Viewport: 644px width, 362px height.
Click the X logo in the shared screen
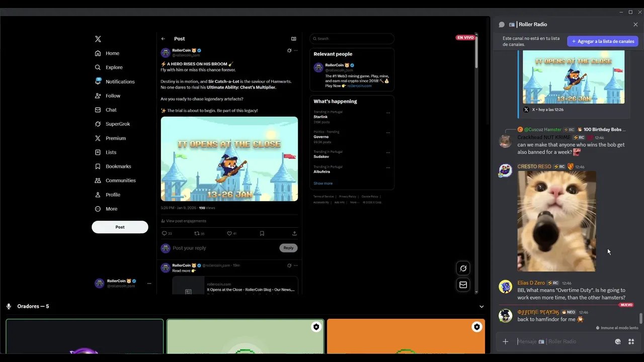pos(98,39)
